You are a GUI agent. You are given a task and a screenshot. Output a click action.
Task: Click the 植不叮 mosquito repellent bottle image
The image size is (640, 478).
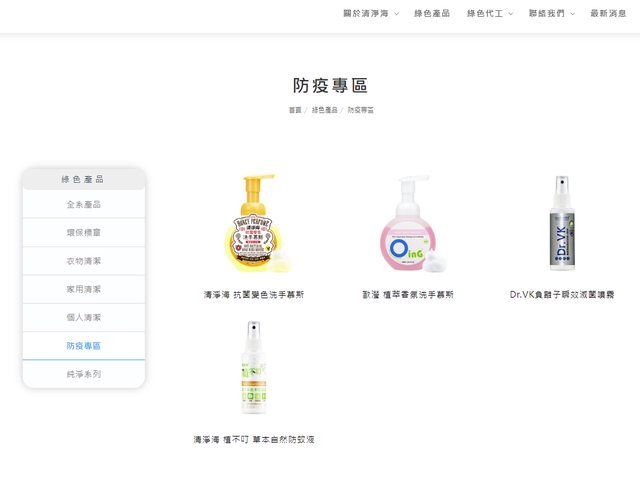253,370
